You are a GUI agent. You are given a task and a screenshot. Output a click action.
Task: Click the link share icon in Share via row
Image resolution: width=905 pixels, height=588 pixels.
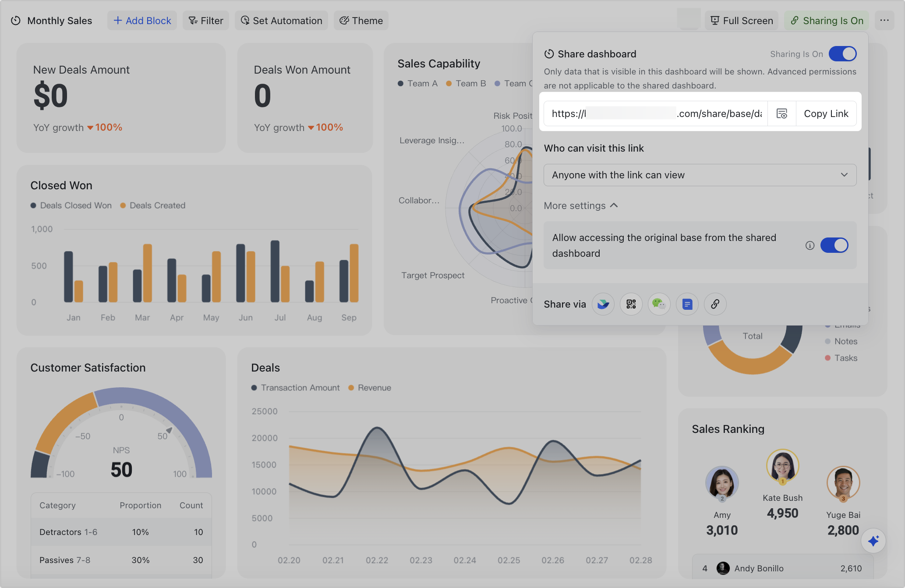click(x=715, y=304)
